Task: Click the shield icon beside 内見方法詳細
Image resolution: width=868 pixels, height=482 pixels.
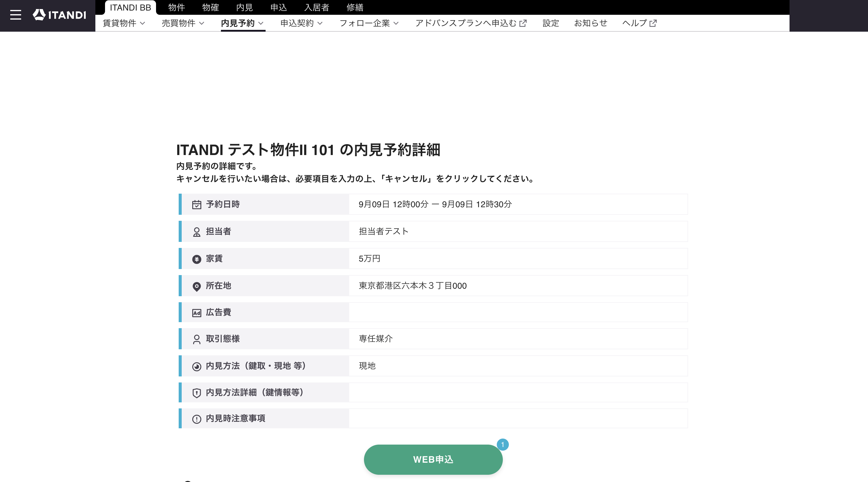Action: 196,393
